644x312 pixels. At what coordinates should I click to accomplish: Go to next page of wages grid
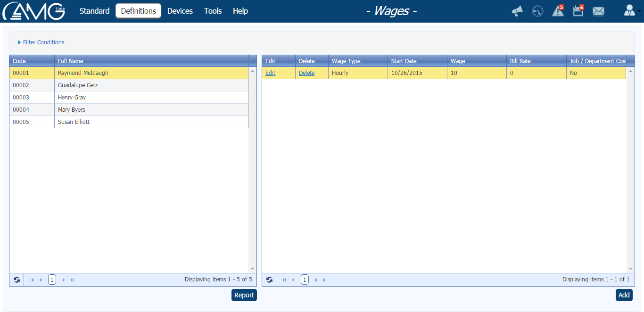316,280
